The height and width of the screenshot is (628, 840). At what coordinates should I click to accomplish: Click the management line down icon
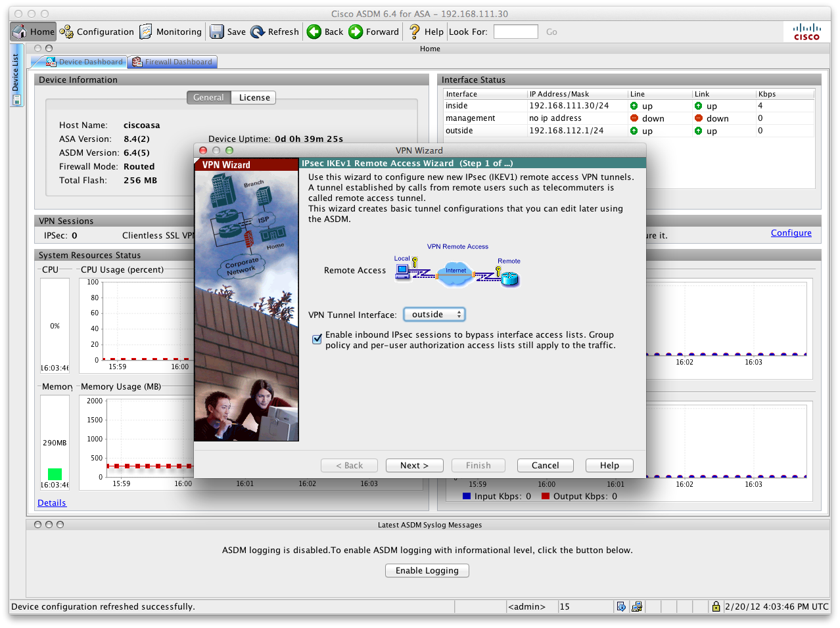634,118
